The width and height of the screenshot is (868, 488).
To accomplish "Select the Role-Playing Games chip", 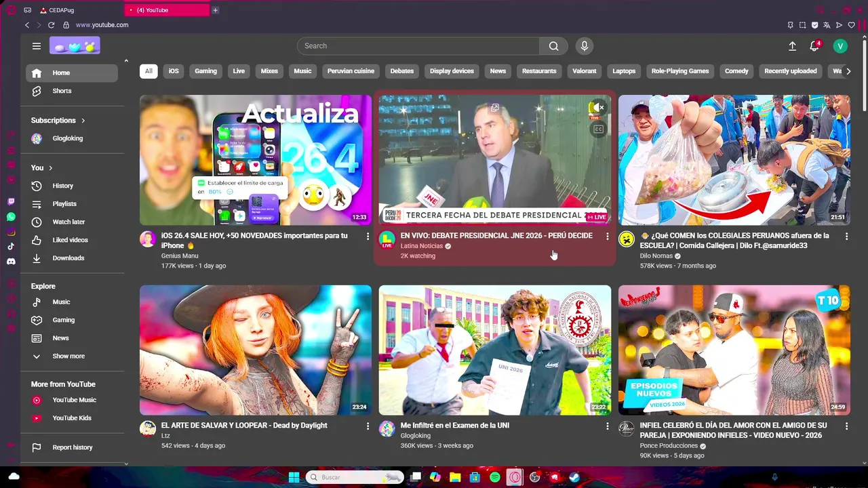I will click(x=680, y=71).
